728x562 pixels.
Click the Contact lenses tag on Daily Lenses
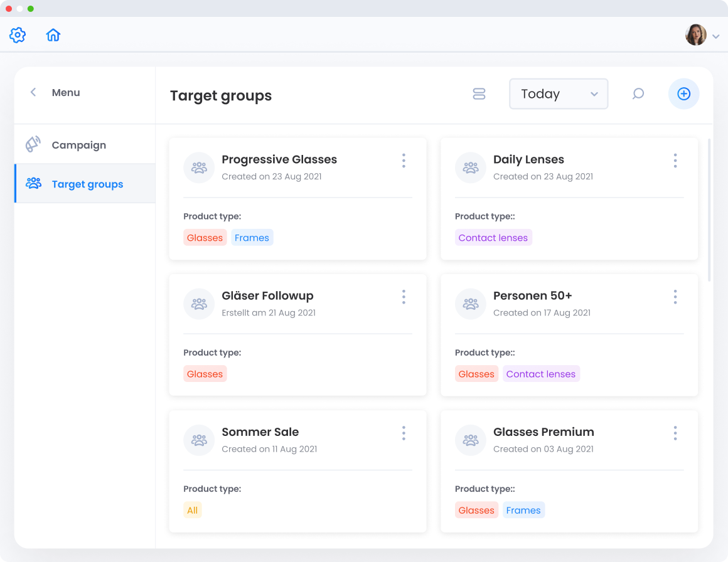[493, 238]
